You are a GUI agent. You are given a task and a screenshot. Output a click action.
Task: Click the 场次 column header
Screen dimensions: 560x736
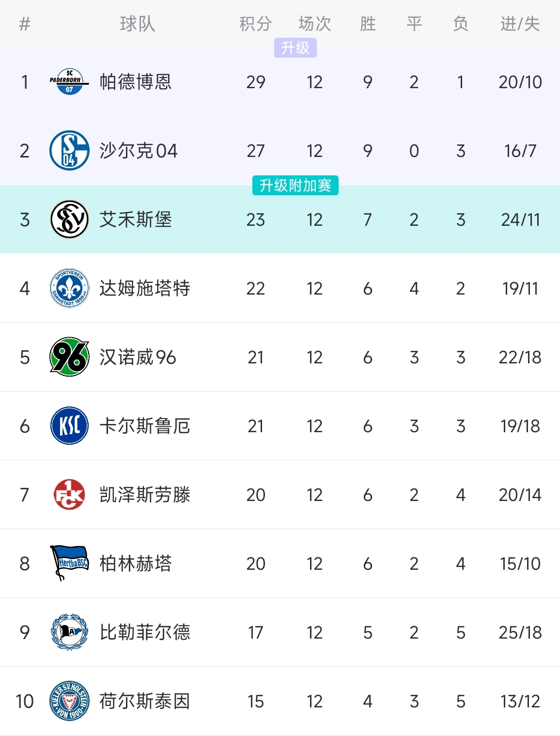tap(314, 24)
